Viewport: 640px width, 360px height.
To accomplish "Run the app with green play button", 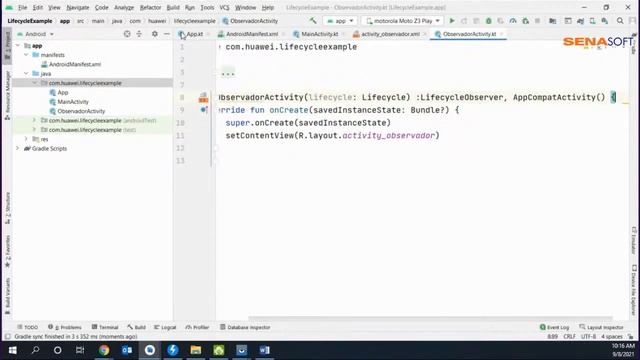I will tap(452, 21).
